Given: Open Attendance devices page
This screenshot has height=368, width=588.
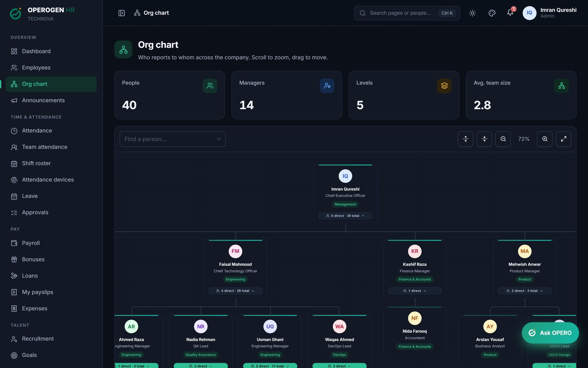Looking at the screenshot, I should click(x=51, y=180).
